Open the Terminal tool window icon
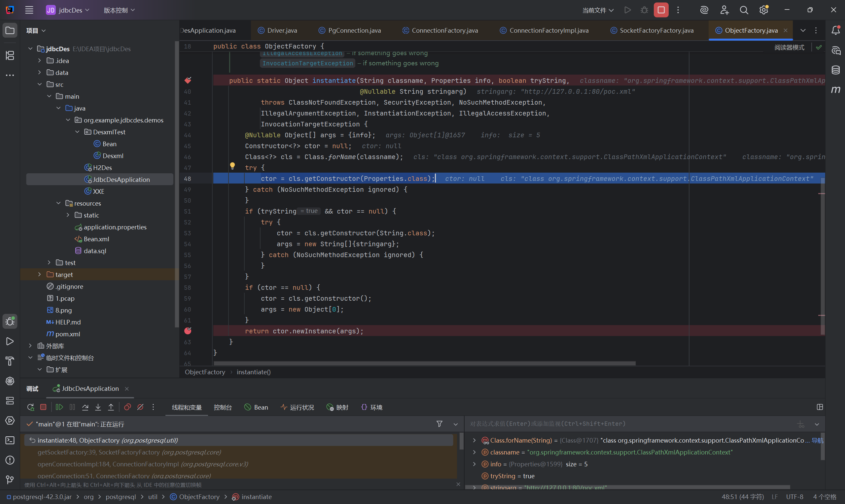The image size is (845, 504). [10, 440]
